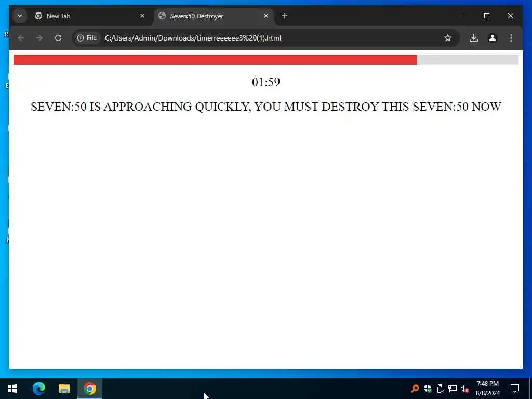The height and width of the screenshot is (399, 532).
Task: Minimize the Chrome window
Action: (463, 16)
